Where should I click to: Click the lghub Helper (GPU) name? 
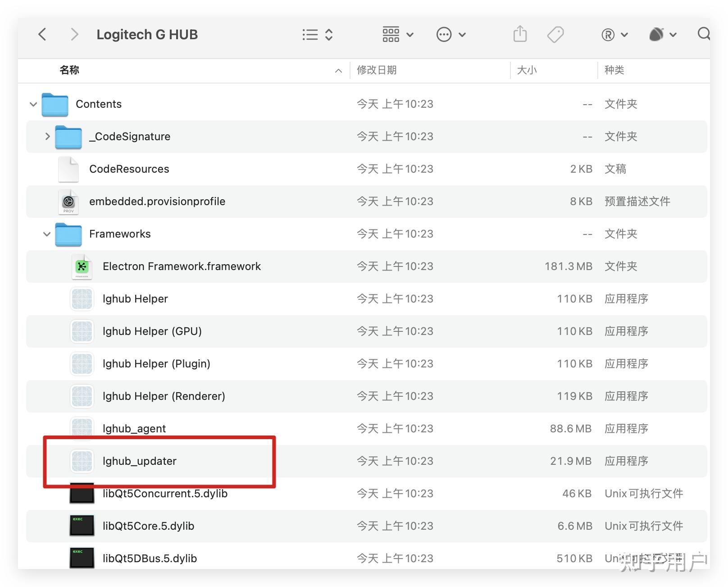coord(152,331)
